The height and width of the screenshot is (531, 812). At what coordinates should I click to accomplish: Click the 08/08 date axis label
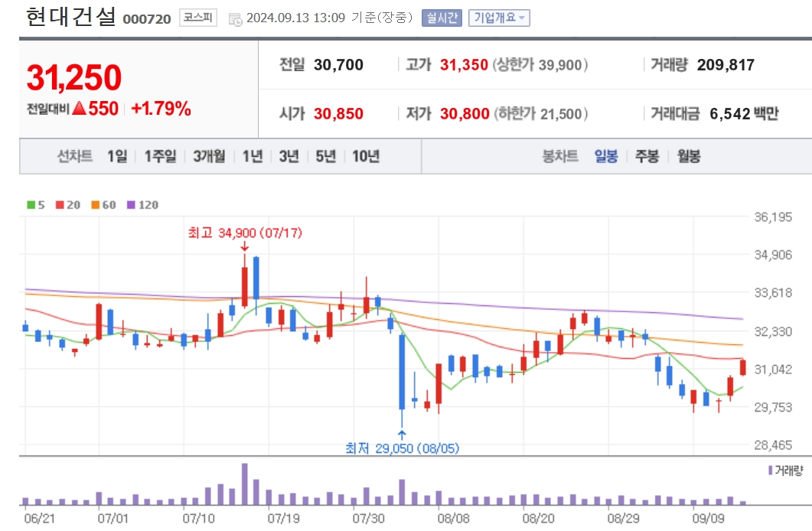453,518
